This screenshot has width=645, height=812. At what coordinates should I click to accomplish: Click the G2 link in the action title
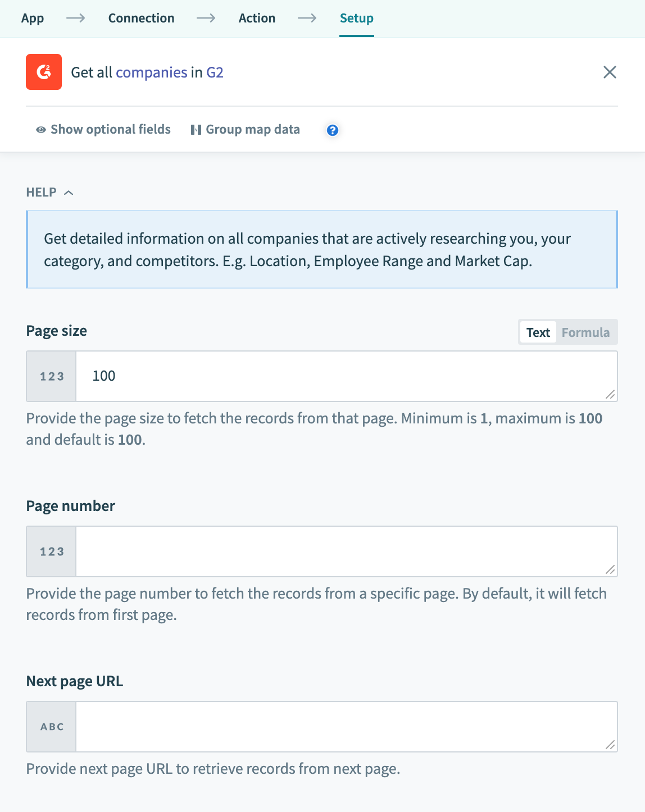click(x=216, y=72)
